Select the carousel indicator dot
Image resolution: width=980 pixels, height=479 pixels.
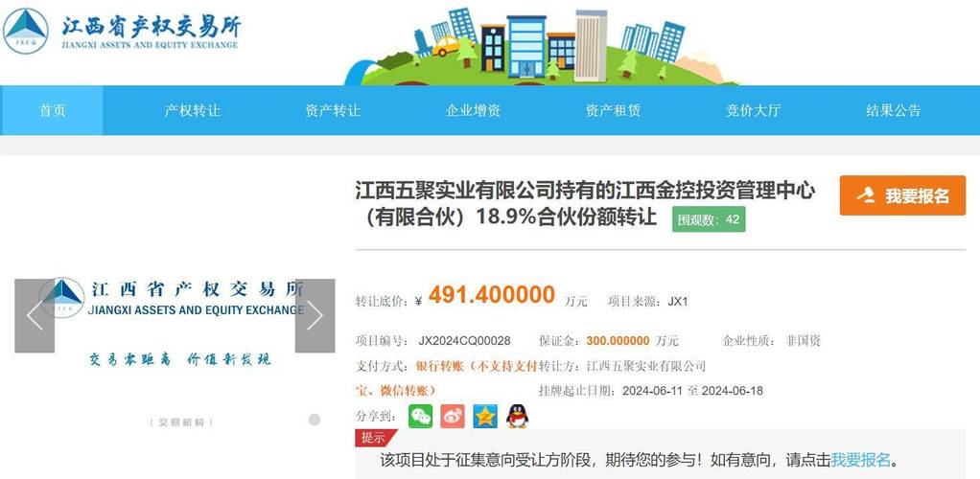coord(315,420)
